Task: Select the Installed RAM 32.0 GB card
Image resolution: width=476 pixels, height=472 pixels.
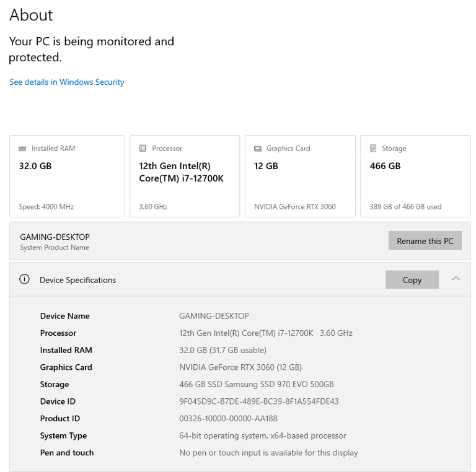Action: (x=67, y=177)
